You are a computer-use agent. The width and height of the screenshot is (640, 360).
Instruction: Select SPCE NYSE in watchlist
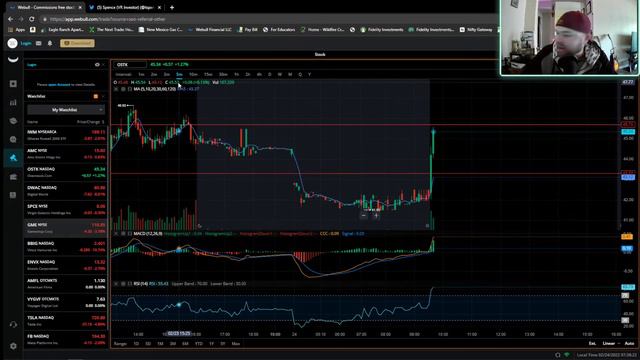(66, 209)
